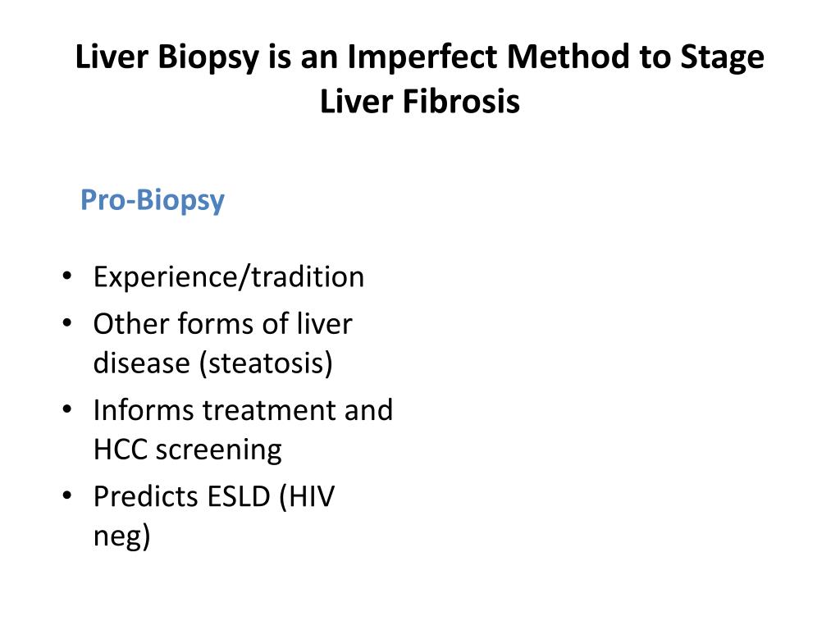840x630 pixels.
Task: Click the bullet dot before "Other forms"
Action: 66,323
